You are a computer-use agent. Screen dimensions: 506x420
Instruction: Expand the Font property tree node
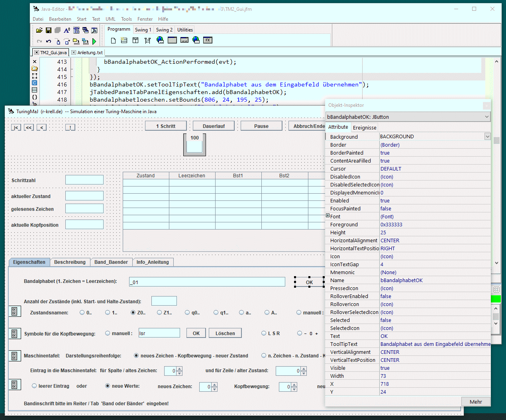click(328, 216)
